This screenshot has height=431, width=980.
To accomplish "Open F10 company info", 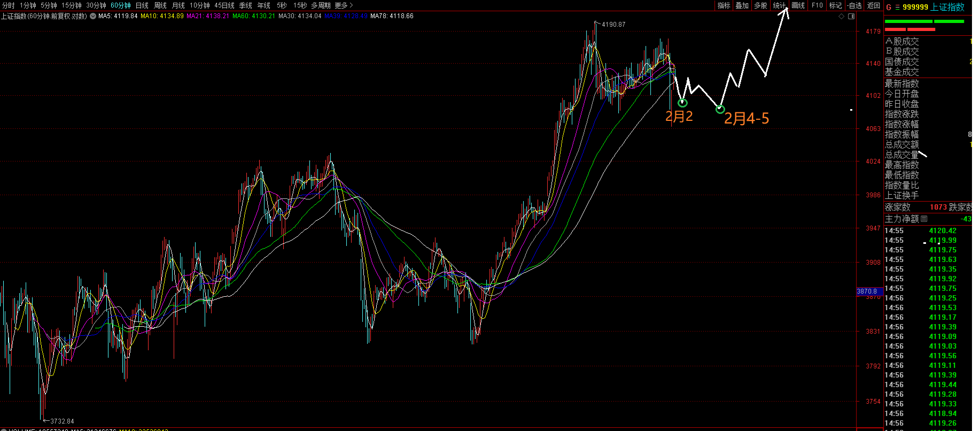I will click(817, 5).
